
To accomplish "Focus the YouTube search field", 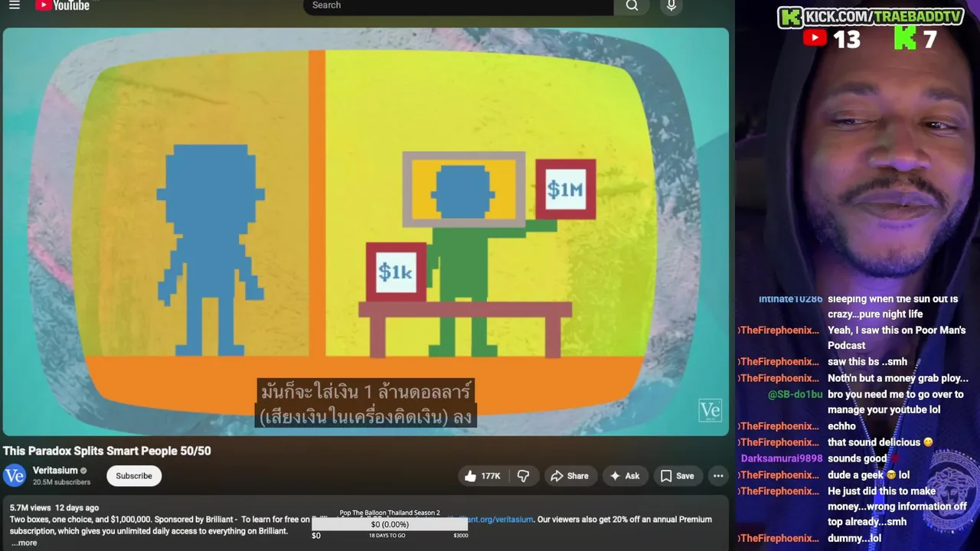I will [458, 6].
